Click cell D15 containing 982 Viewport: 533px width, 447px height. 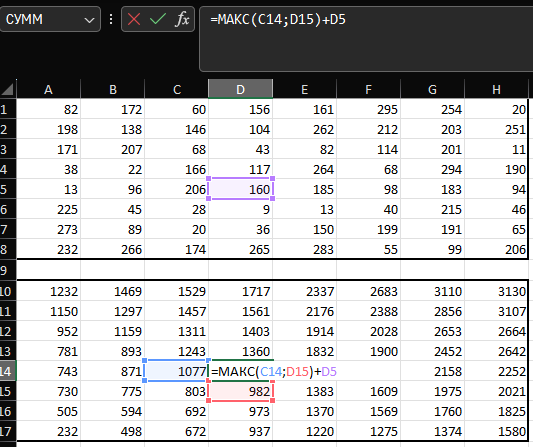240,391
